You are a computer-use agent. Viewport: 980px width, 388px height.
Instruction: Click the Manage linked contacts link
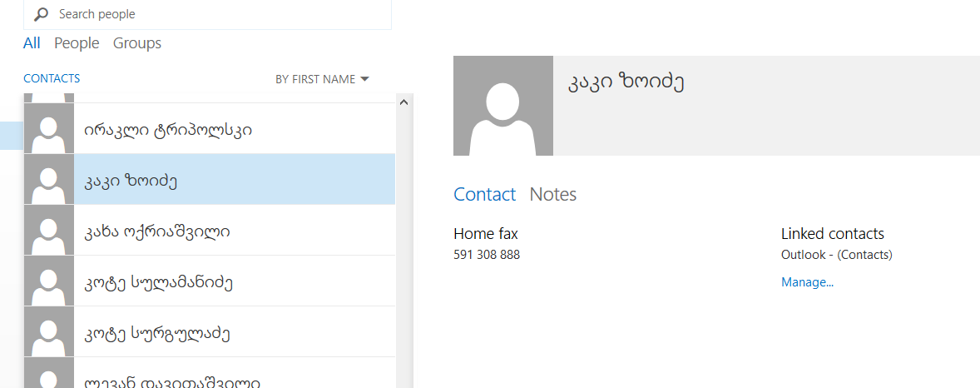coord(807,282)
